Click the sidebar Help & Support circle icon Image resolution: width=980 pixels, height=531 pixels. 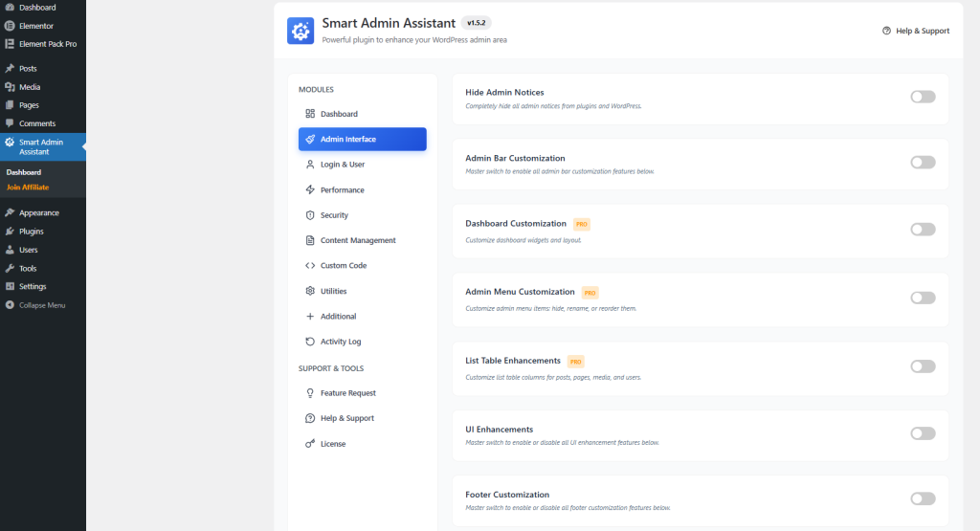pos(310,418)
